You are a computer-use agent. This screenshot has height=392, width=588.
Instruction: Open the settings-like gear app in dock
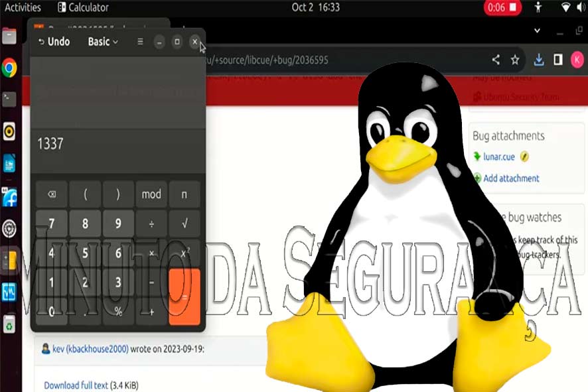click(x=9, y=228)
